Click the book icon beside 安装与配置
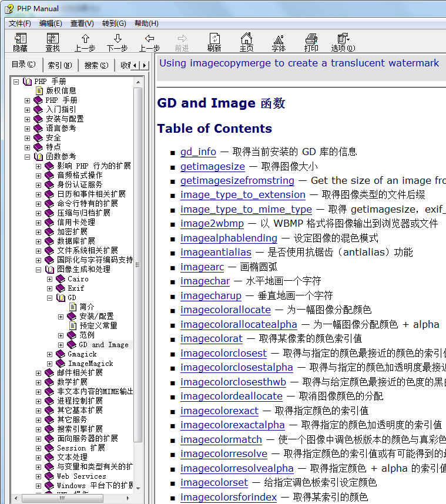The height and width of the screenshot is (504, 446). coord(38,119)
